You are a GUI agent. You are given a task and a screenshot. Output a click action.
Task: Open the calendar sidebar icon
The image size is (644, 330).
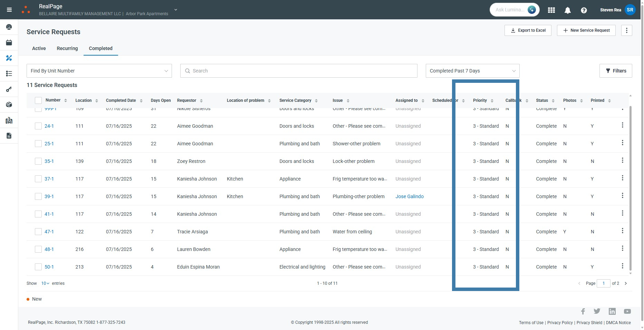tap(9, 42)
